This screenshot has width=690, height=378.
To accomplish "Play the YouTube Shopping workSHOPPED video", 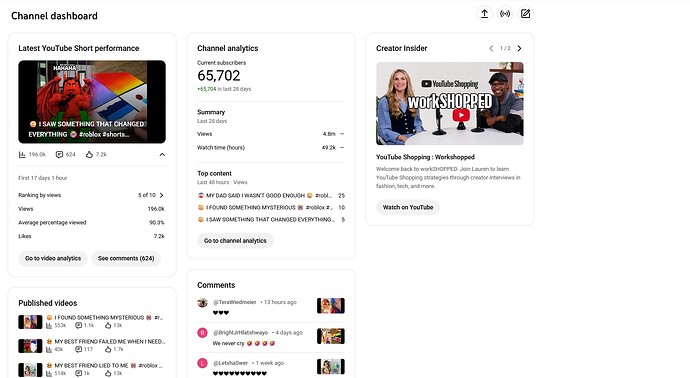I will 461,115.
